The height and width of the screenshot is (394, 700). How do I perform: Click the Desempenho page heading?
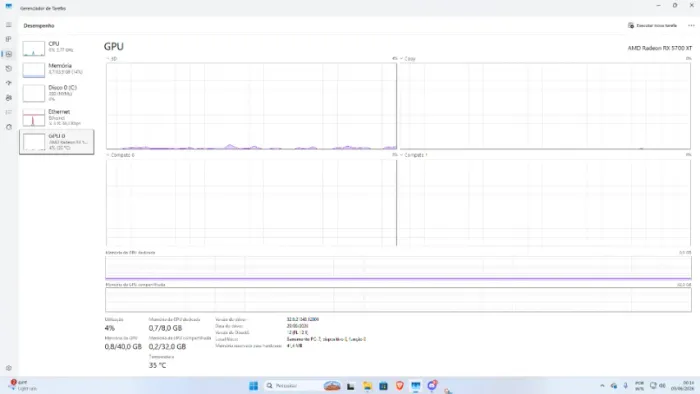click(39, 26)
